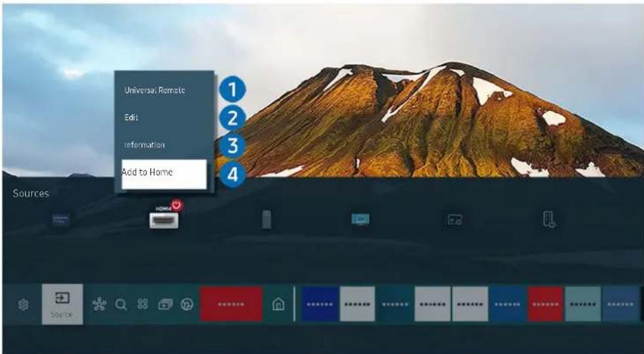Open the Apps grid icon
This screenshot has height=354, width=644.
(142, 304)
